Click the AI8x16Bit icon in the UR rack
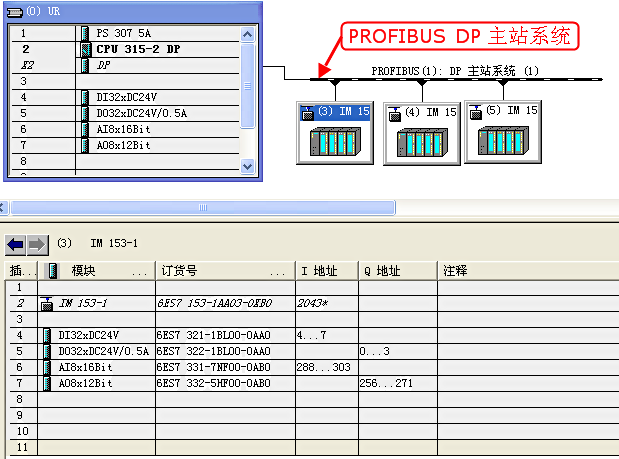 (x=85, y=129)
